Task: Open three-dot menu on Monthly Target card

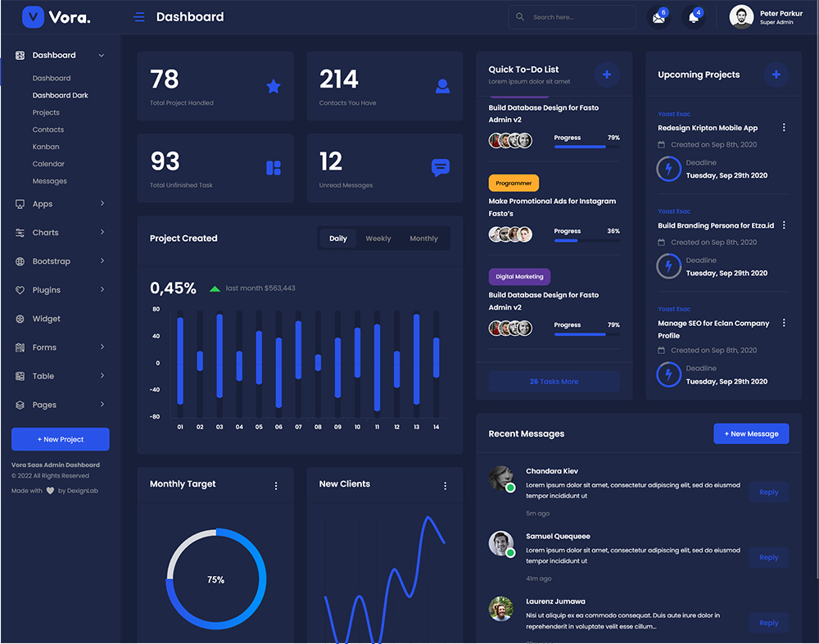Action: (x=276, y=486)
